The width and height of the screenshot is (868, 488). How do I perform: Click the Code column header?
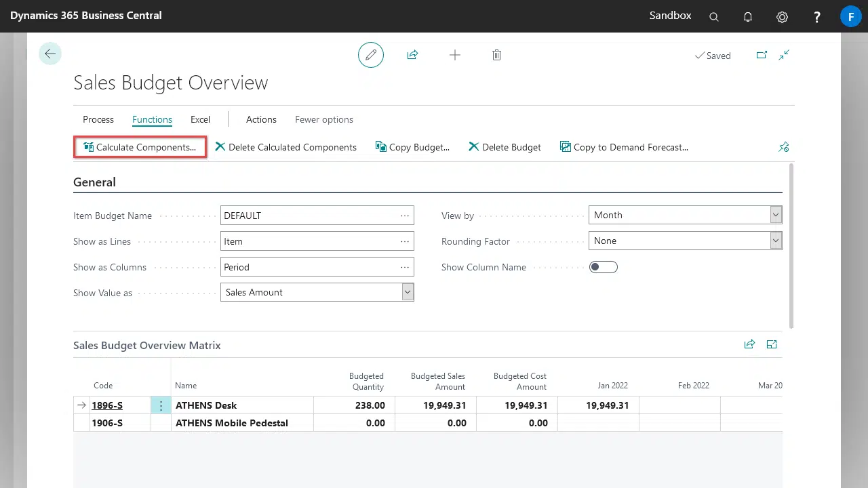tap(103, 385)
